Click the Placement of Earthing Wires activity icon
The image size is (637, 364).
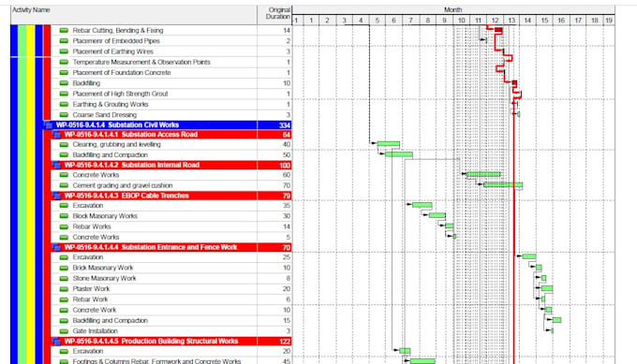pos(64,51)
